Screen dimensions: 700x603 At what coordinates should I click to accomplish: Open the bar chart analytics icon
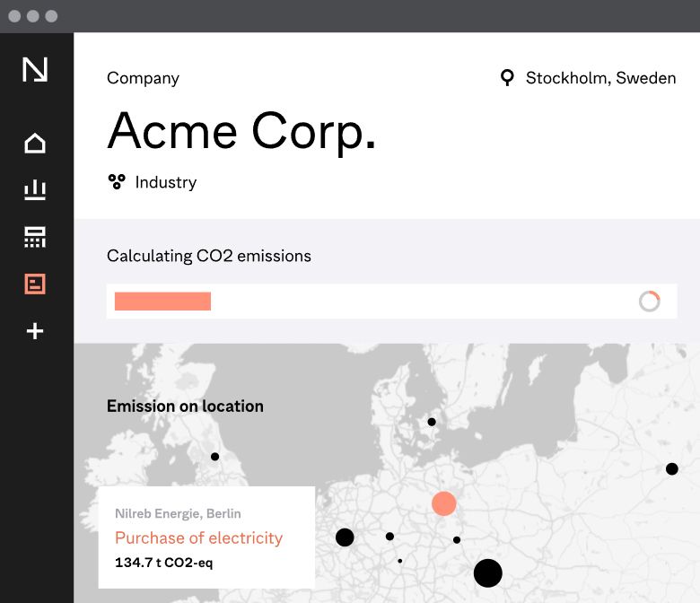[x=35, y=190]
